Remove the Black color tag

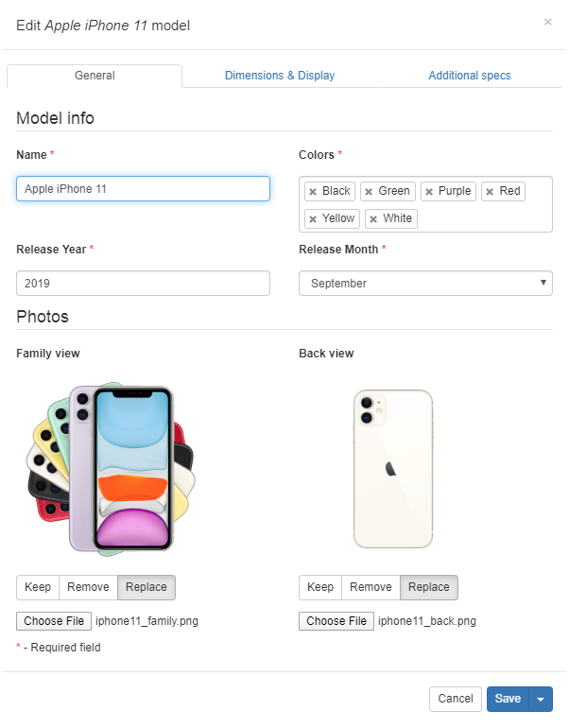(313, 192)
